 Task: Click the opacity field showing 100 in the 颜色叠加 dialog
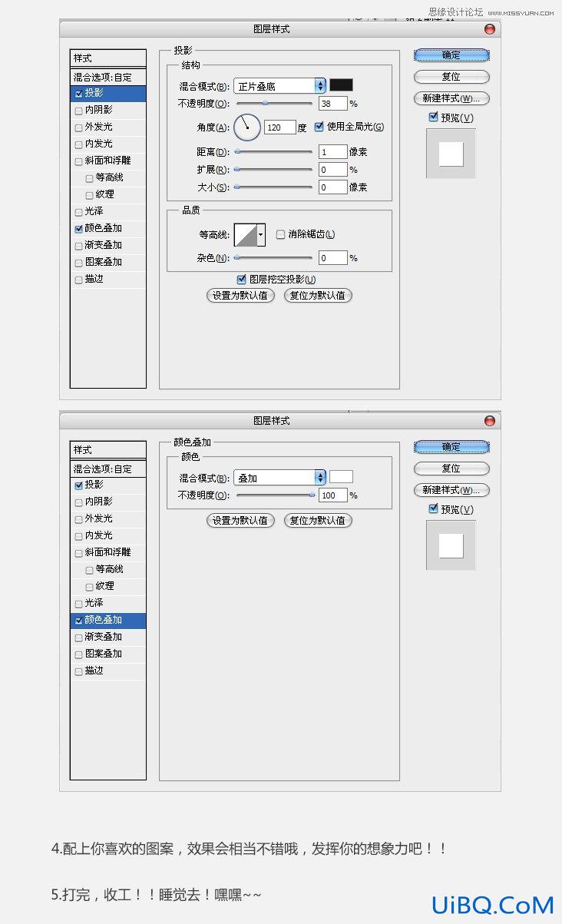(333, 495)
